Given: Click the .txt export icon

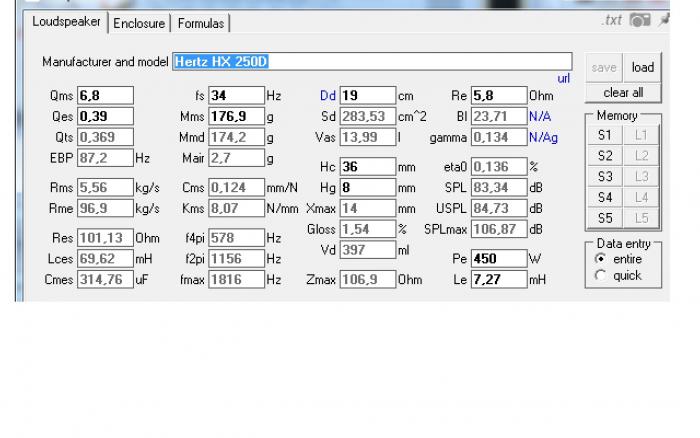Looking at the screenshot, I should 612,20.
